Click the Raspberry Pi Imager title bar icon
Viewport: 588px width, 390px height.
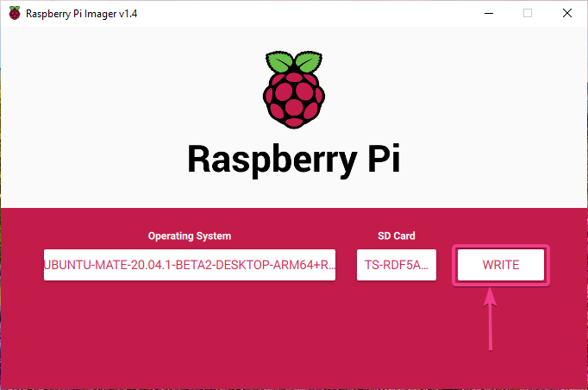pyautogui.click(x=15, y=13)
